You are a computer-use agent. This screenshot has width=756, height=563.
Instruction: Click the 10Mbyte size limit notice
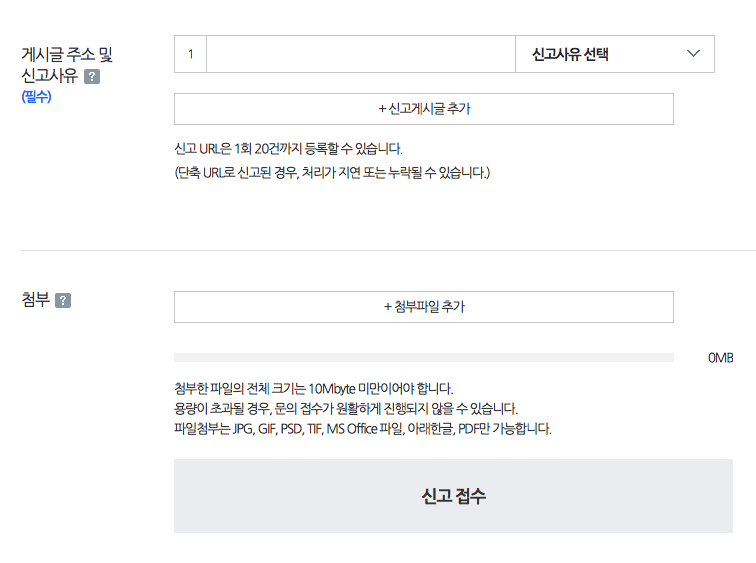coord(313,389)
